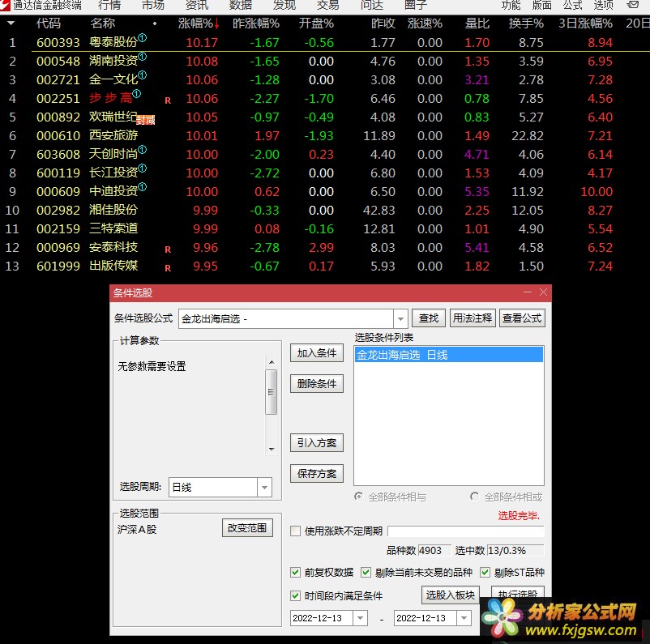Screen dimensions: 650x644
Task: Select the 西安旅游 stock row name
Action: pyautogui.click(x=113, y=135)
